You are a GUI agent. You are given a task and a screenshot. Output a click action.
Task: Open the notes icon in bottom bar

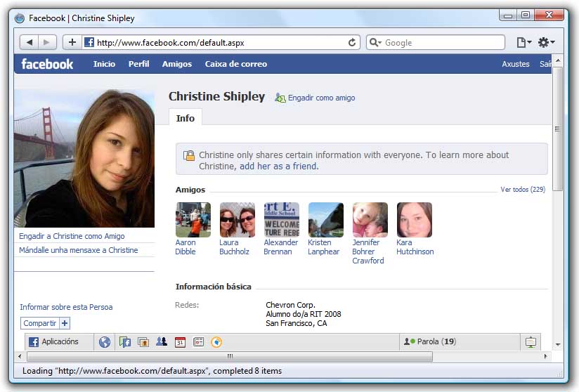coord(198,342)
